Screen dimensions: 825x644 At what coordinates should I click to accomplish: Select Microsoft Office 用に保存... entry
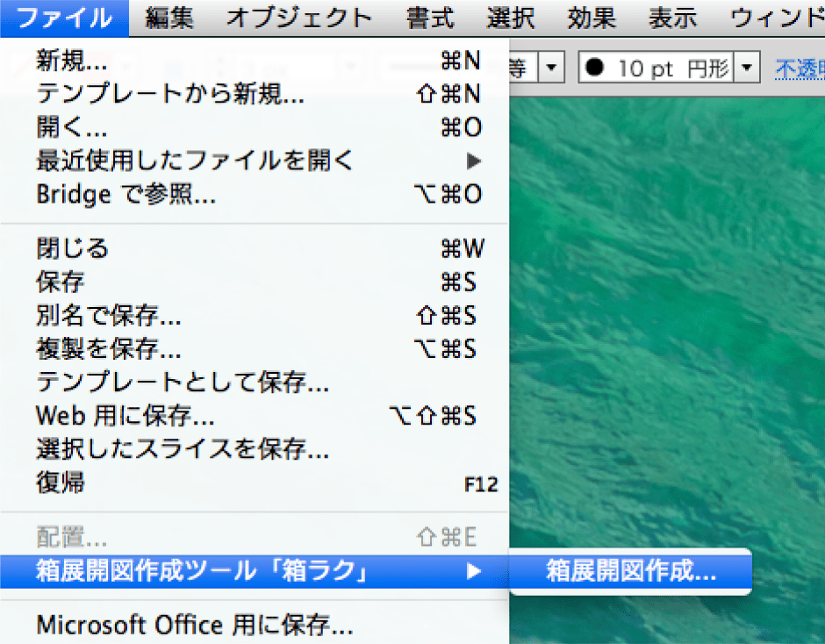pos(195,626)
